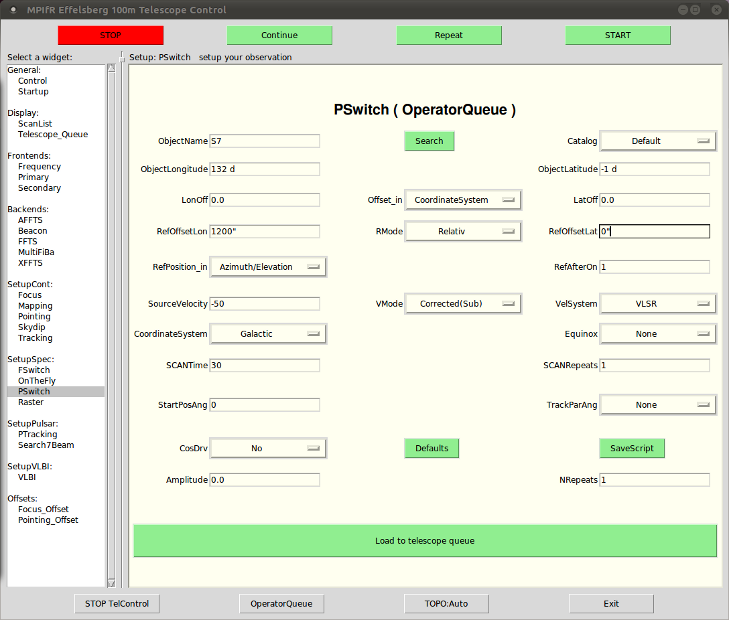The height and width of the screenshot is (620, 729).
Task: Select Skydip under SetupCont
Action: (32, 327)
